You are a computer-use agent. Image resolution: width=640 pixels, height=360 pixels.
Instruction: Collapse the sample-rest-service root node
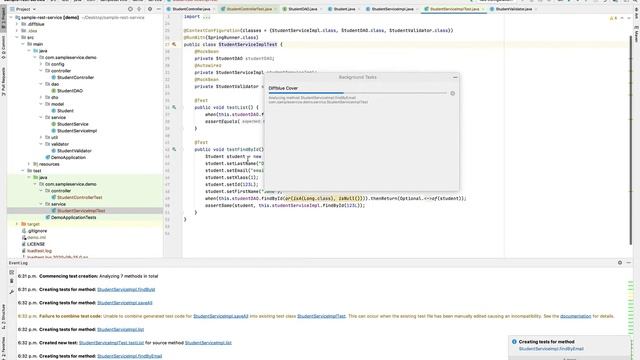[x=11, y=18]
